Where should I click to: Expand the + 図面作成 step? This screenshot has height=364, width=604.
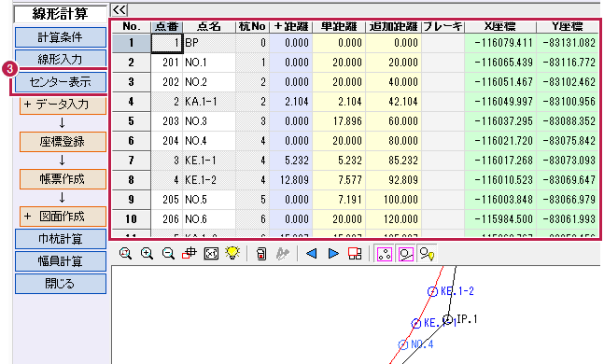pyautogui.click(x=63, y=217)
